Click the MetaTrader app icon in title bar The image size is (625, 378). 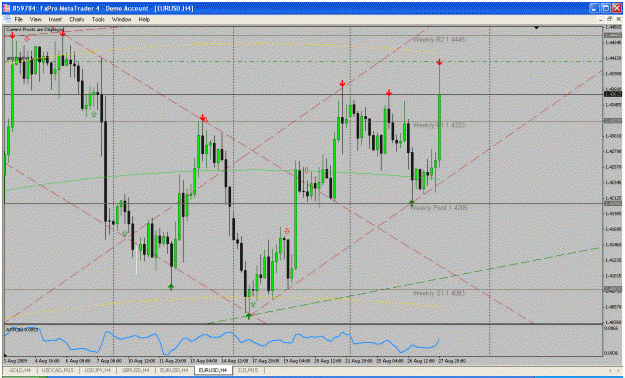point(7,8)
